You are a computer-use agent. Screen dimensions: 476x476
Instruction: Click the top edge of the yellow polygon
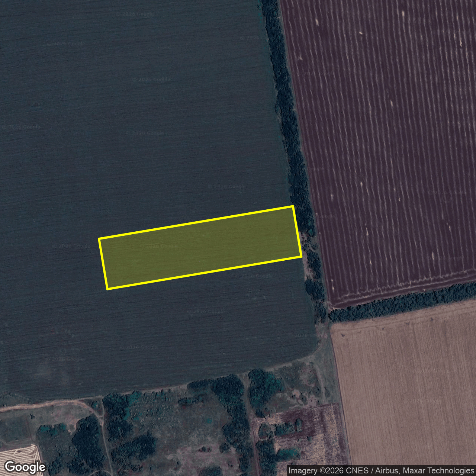(x=196, y=223)
